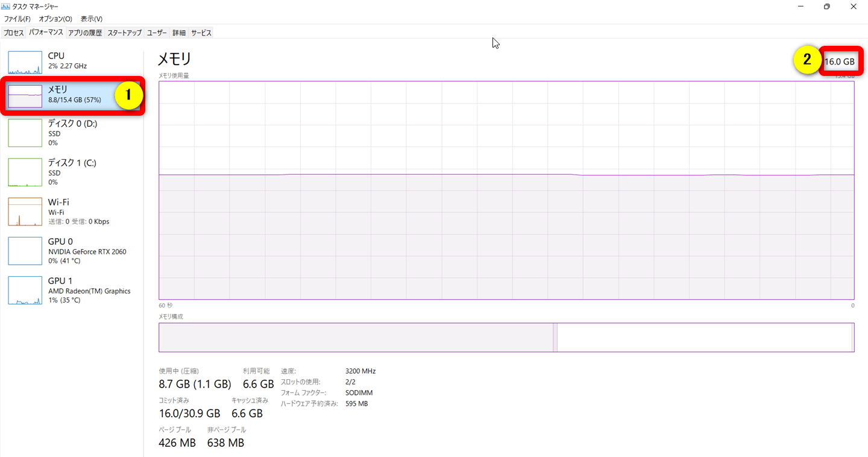The image size is (868, 457).
Task: Click the 2/2 slots used value
Action: coord(350,382)
